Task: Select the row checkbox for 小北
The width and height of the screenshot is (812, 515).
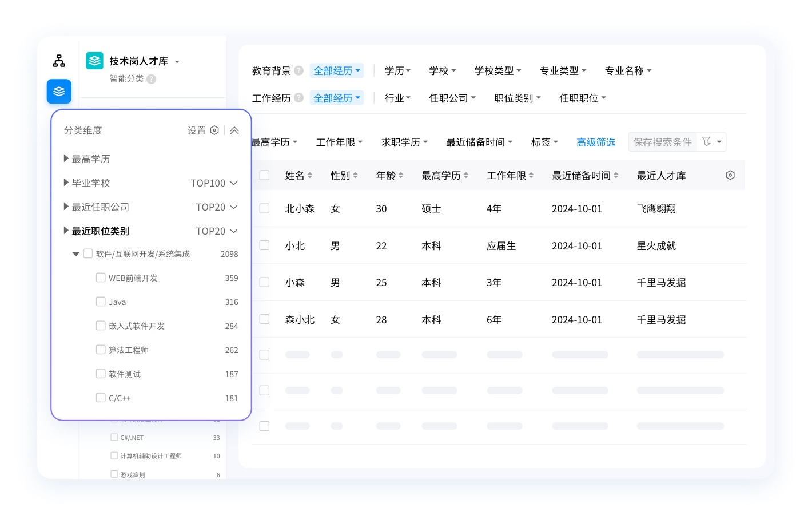Action: pos(264,245)
